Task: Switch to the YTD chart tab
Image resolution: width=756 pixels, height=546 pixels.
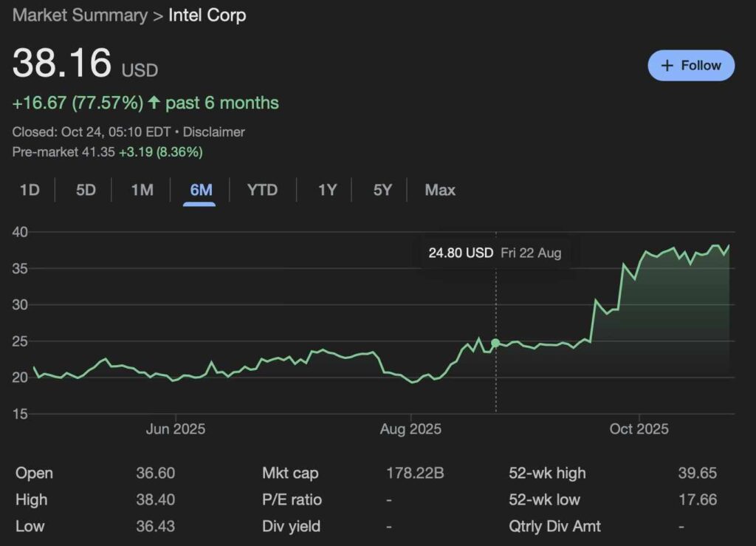Action: pyautogui.click(x=262, y=190)
